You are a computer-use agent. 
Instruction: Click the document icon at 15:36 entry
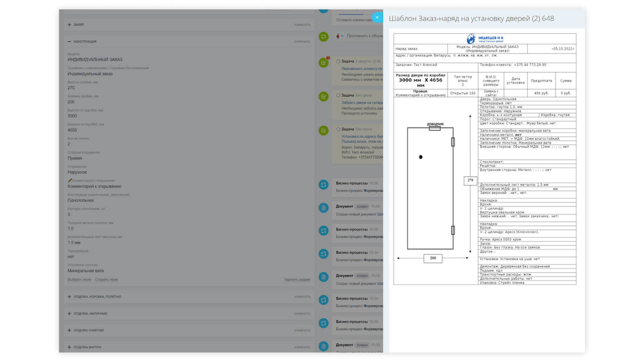click(323, 208)
